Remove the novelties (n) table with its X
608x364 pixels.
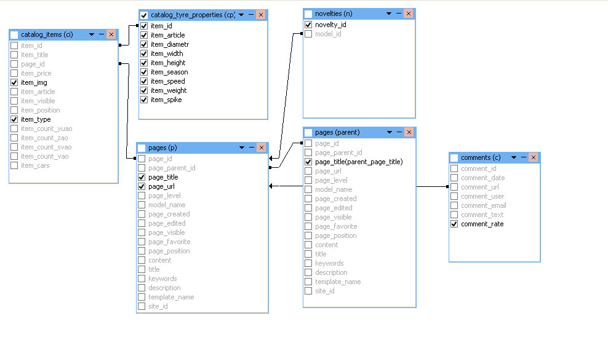tap(409, 14)
